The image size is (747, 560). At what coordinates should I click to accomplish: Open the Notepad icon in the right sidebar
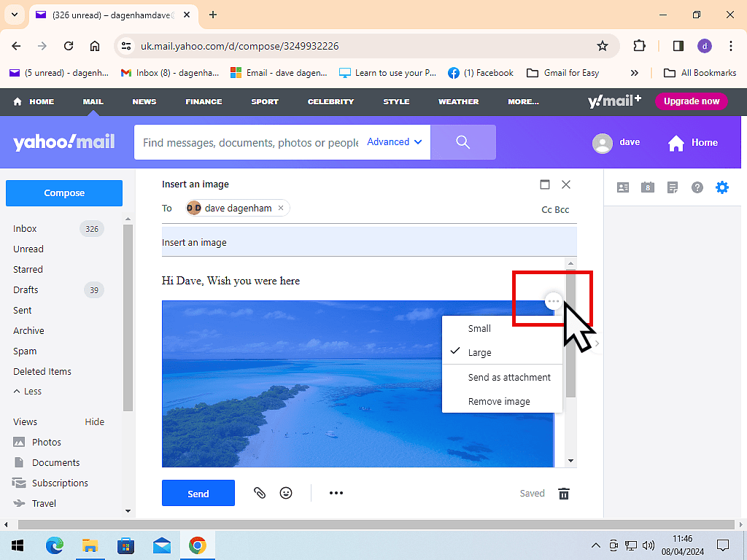coord(673,187)
